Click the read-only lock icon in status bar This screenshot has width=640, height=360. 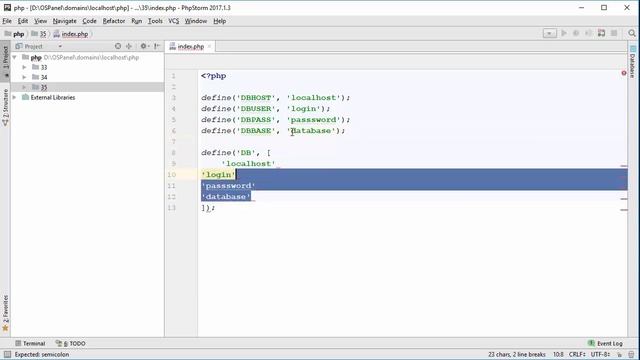click(x=620, y=354)
